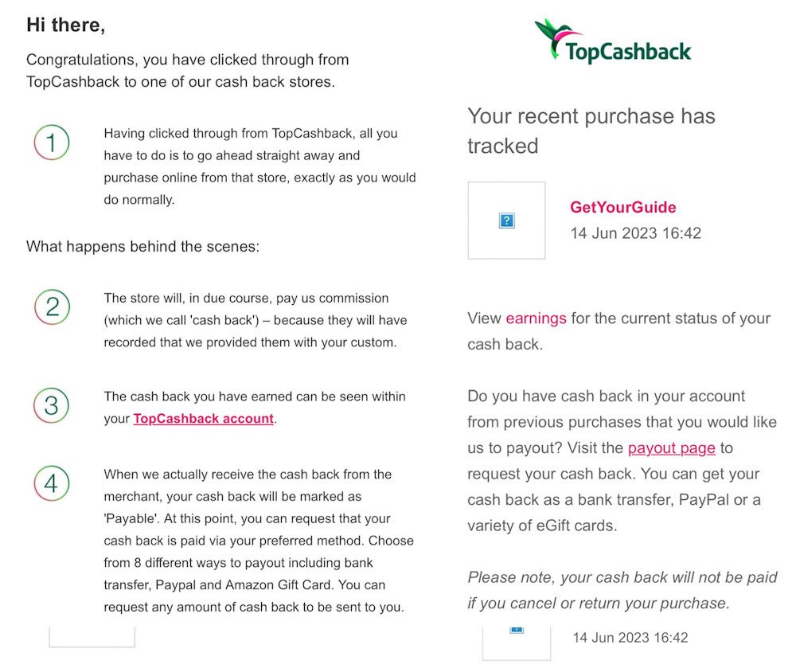This screenshot has width=796, height=672.
Task: Click the date under the GetYourGuide link
Action: click(635, 233)
